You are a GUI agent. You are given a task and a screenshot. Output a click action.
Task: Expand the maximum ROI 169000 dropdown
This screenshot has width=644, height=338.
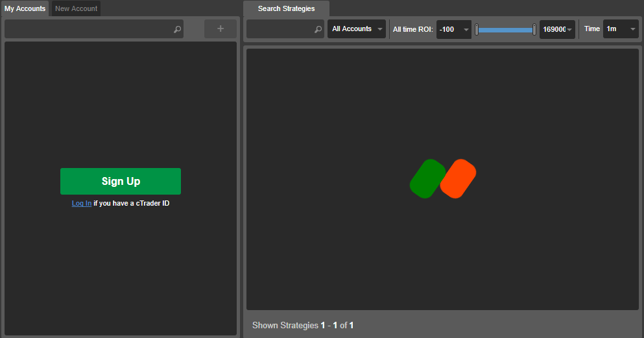[557, 29]
